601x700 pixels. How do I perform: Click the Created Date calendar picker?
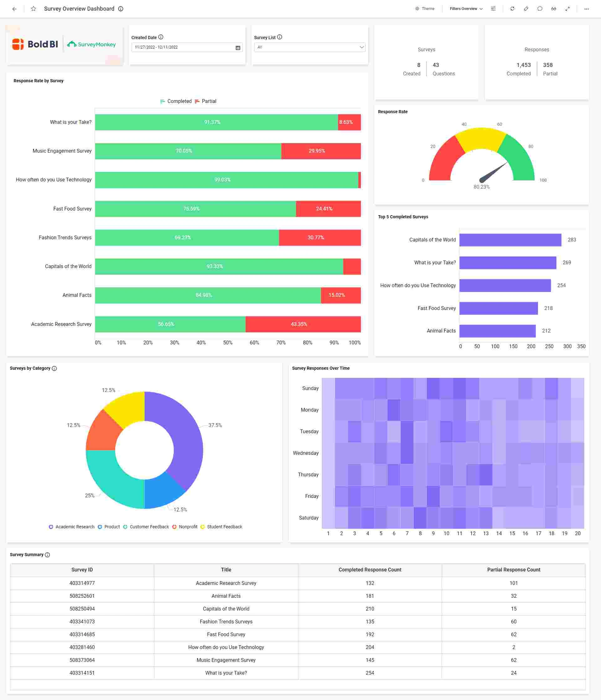click(x=235, y=48)
